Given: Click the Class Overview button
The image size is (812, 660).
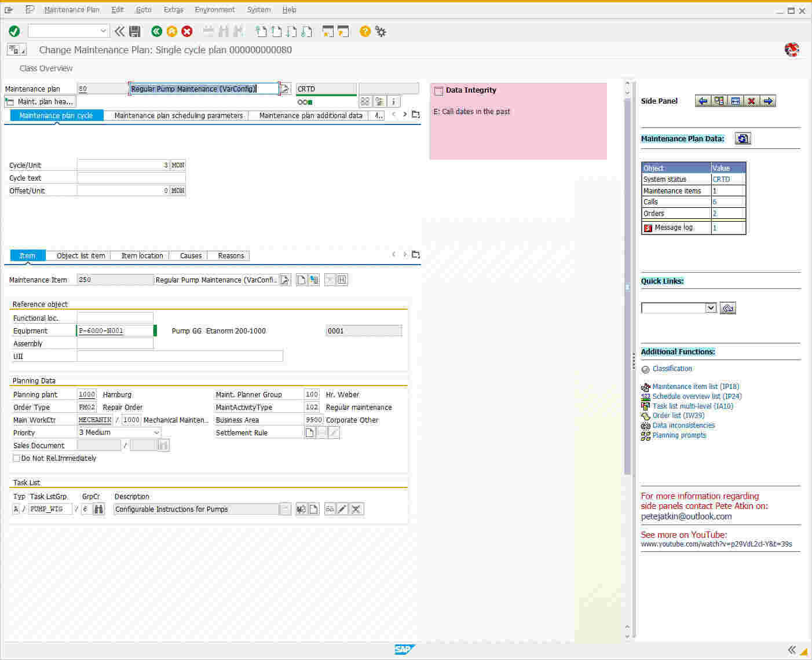Looking at the screenshot, I should point(46,68).
